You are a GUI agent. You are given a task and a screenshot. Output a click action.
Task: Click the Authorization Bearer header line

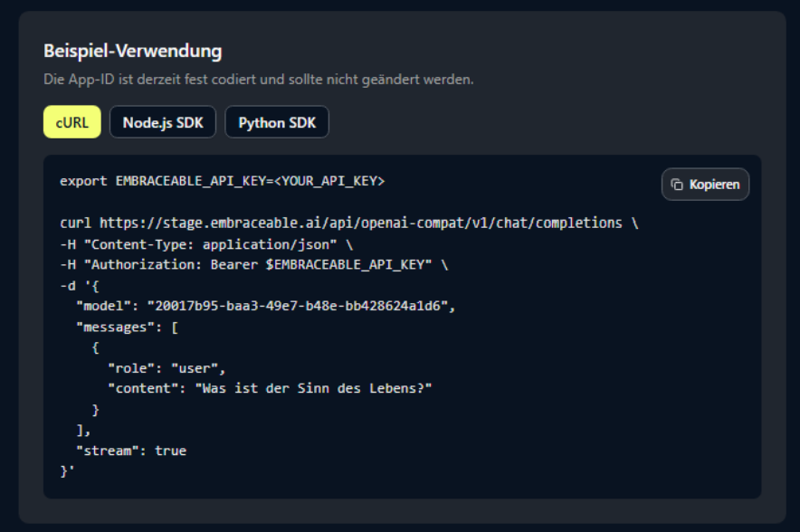tap(253, 264)
